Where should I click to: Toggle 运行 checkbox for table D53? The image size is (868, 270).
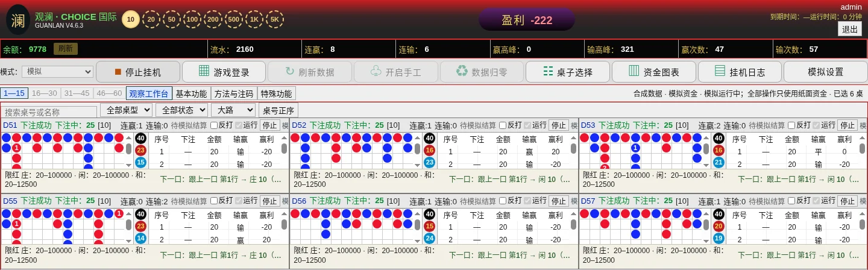pos(816,125)
